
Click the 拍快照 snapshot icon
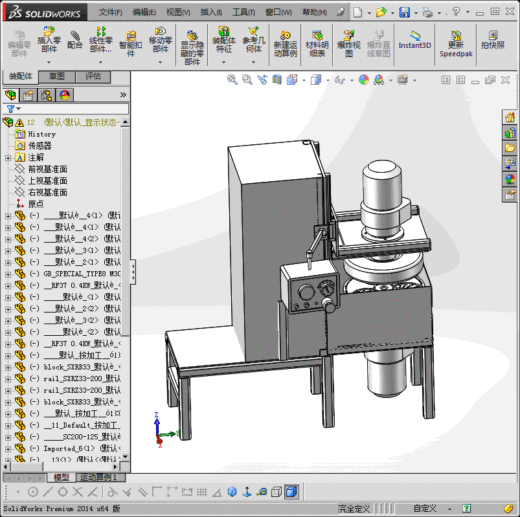point(493,40)
